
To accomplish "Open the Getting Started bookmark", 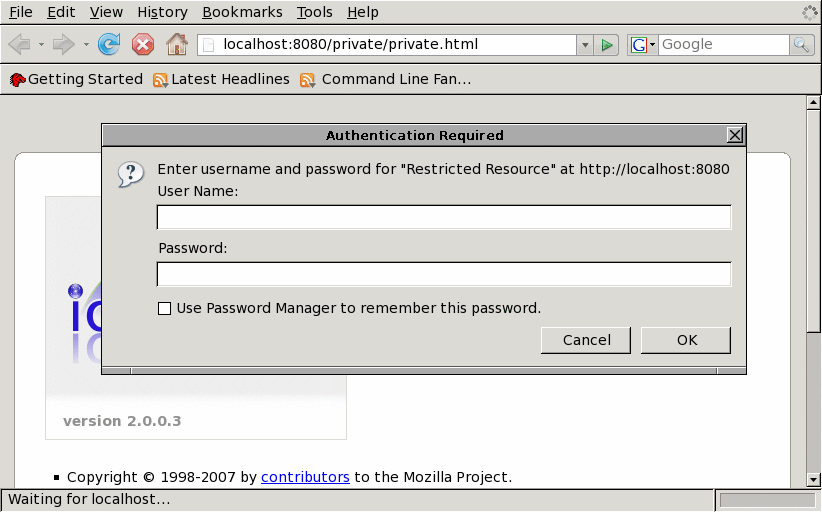I will (x=76, y=79).
